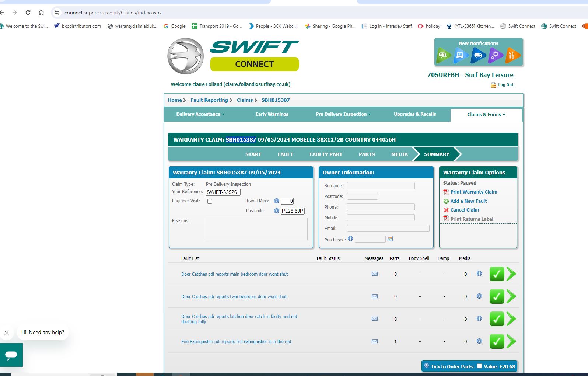Click the purple gear notification icon
588x376 pixels.
(x=495, y=55)
